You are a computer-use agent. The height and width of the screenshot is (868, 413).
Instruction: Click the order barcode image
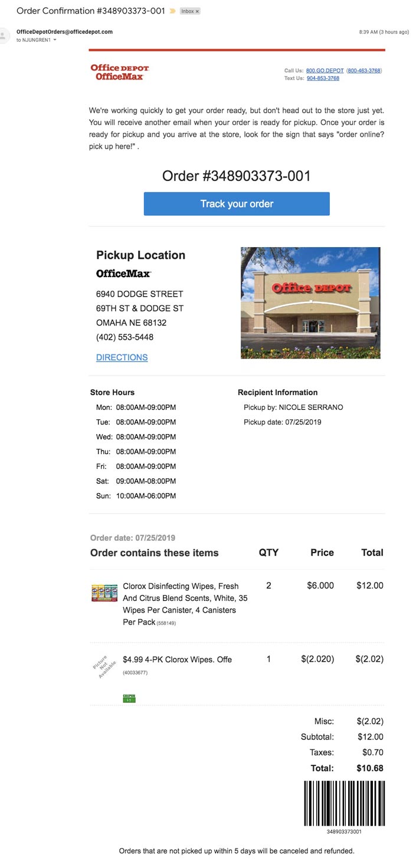[x=344, y=803]
